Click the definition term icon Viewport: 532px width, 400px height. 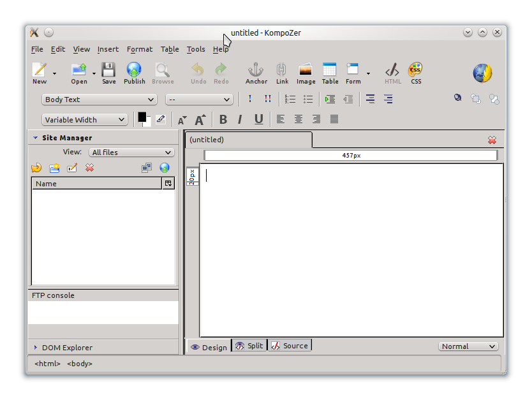tap(370, 99)
